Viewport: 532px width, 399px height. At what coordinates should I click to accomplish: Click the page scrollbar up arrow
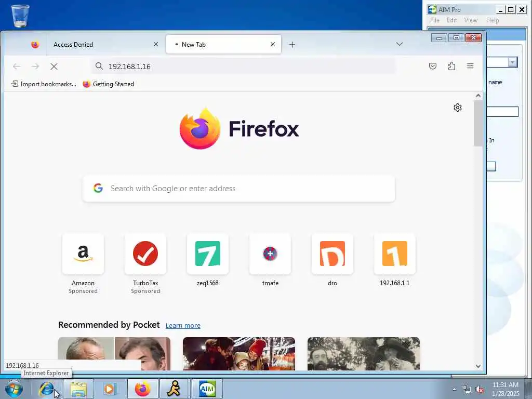[478, 96]
